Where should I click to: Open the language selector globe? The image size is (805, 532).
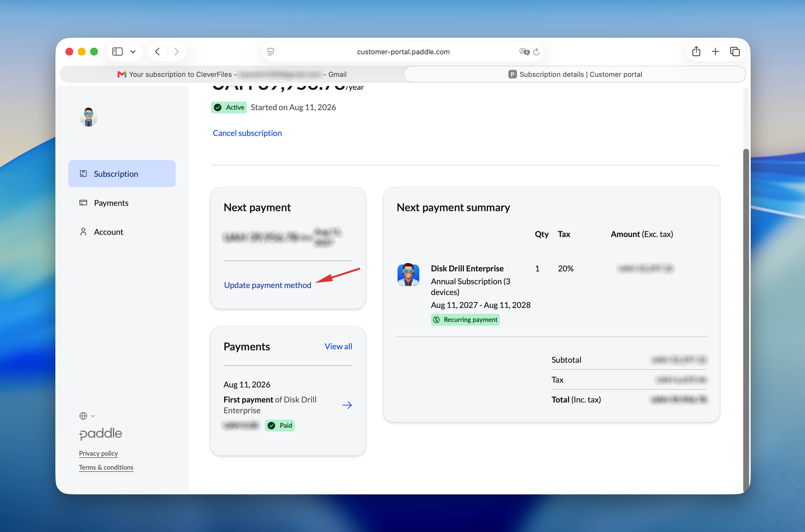pos(87,416)
